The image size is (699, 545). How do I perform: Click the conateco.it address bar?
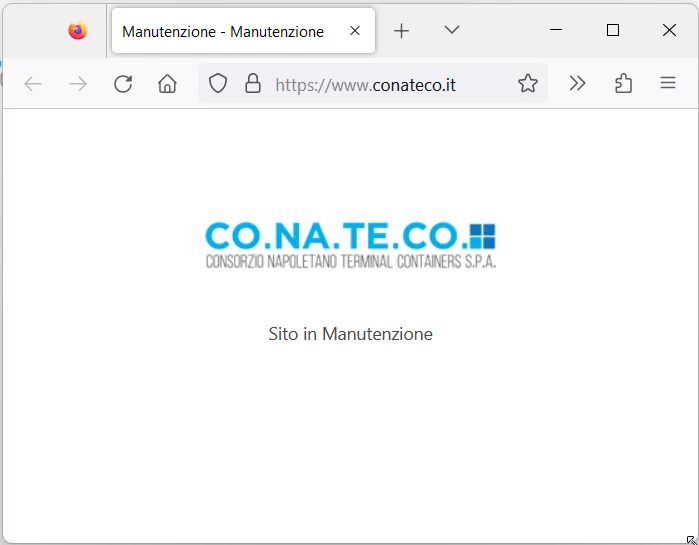380,85
